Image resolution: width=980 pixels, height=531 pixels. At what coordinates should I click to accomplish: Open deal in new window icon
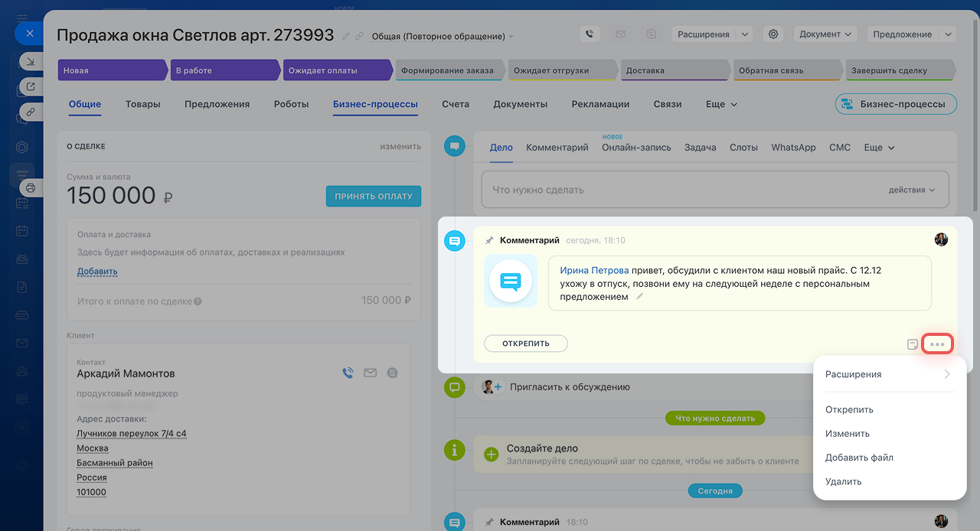31,86
